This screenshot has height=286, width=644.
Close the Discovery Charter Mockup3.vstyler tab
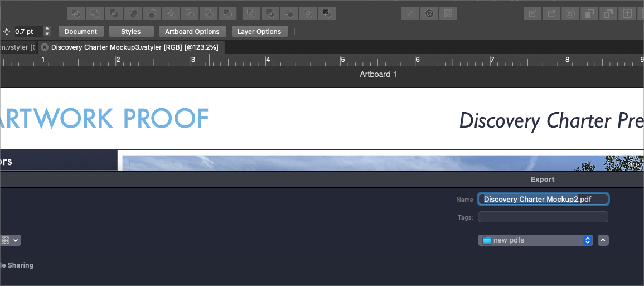(45, 47)
